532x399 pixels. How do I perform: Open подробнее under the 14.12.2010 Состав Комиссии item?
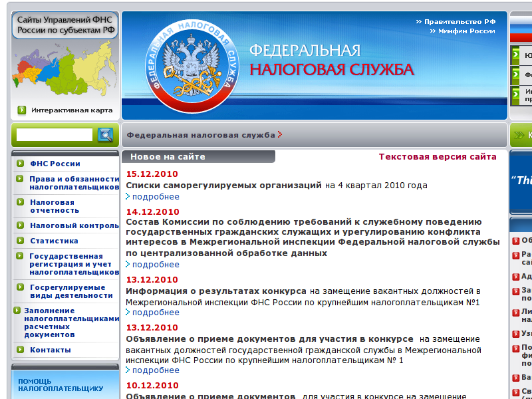(x=156, y=265)
